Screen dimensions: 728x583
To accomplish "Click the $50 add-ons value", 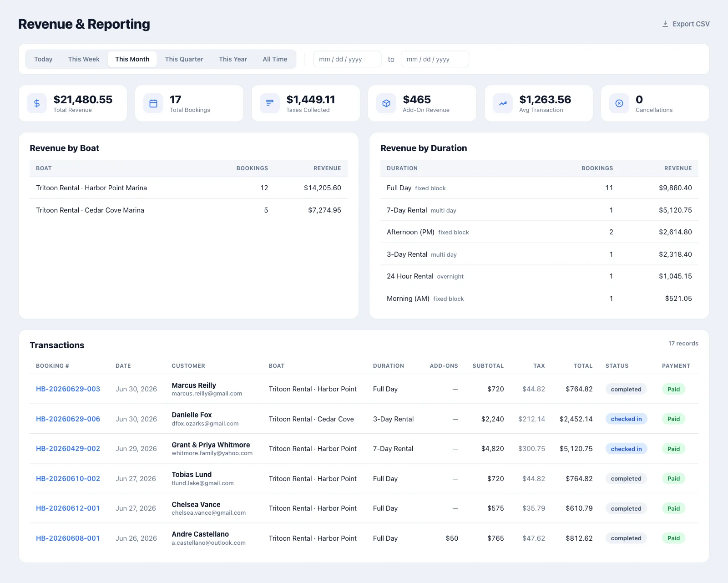I will (452, 538).
